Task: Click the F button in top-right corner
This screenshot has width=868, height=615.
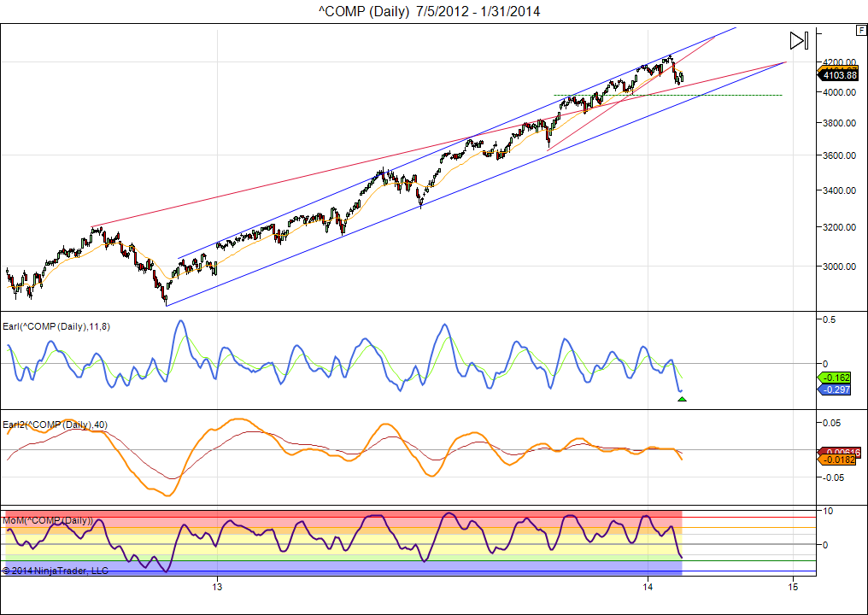Action: tap(860, 30)
